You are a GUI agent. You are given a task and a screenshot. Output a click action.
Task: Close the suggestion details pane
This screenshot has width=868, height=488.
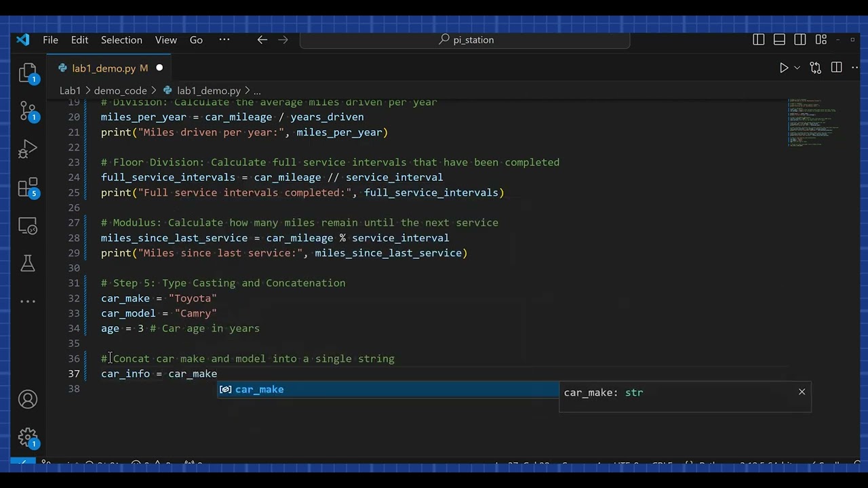[x=802, y=392]
